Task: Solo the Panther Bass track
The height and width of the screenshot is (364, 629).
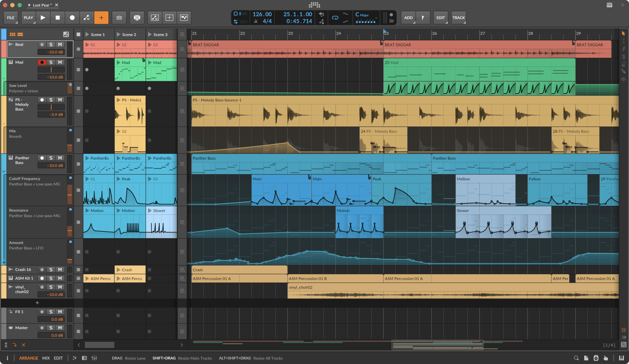Action: (x=51, y=158)
